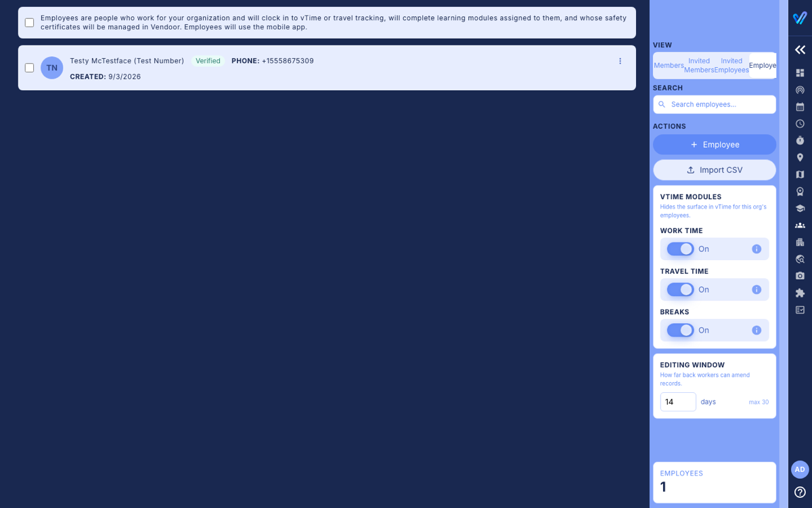Image resolution: width=812 pixels, height=508 pixels.
Task: Open the stopwatch icon in the sidebar
Action: tap(800, 140)
